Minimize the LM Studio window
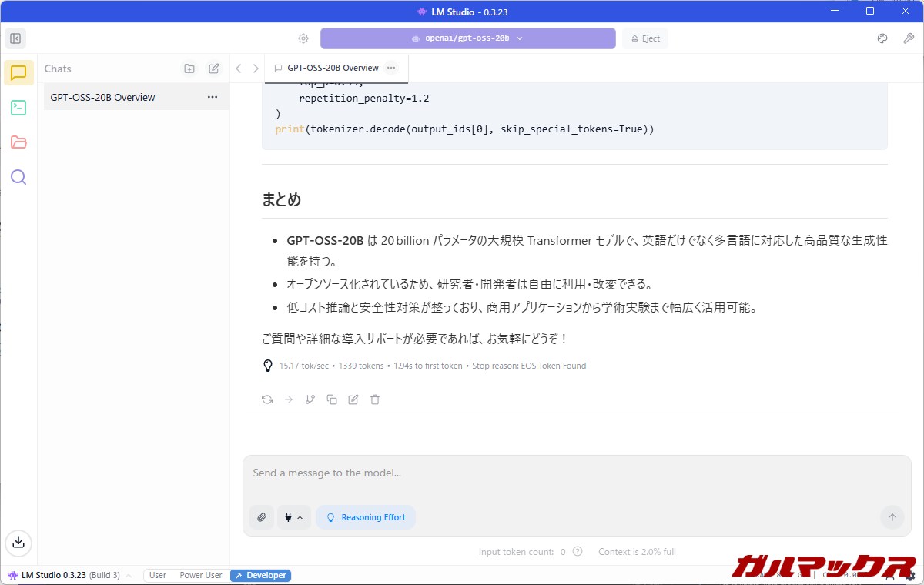 coord(834,11)
